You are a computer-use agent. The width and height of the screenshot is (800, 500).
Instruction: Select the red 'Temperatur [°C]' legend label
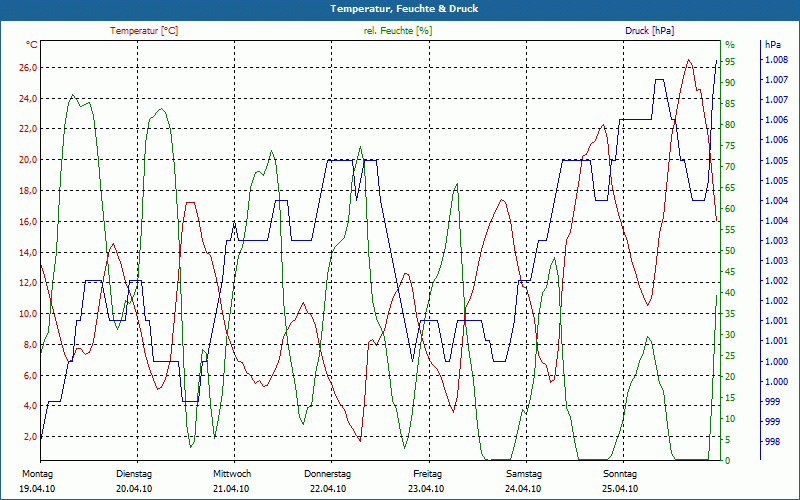coord(144,31)
